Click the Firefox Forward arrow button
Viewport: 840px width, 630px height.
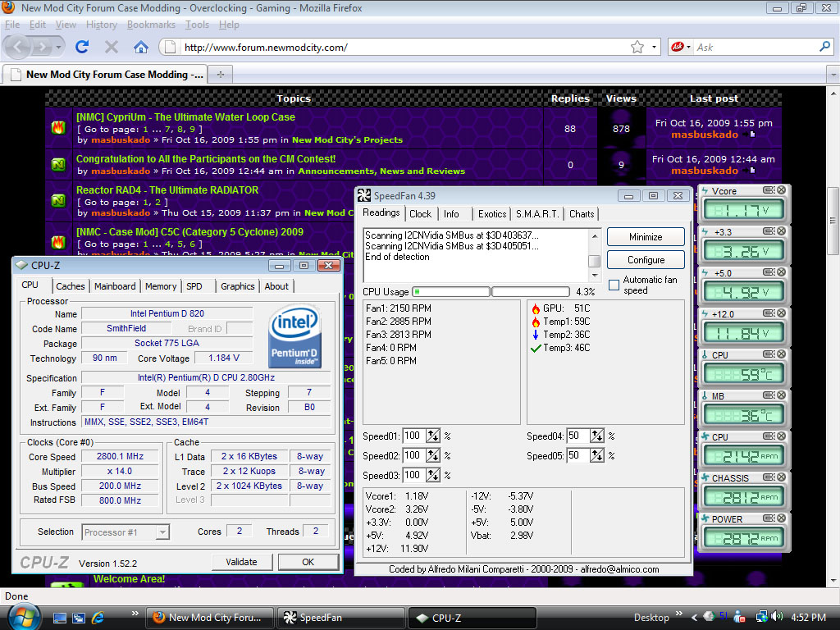[x=41, y=48]
